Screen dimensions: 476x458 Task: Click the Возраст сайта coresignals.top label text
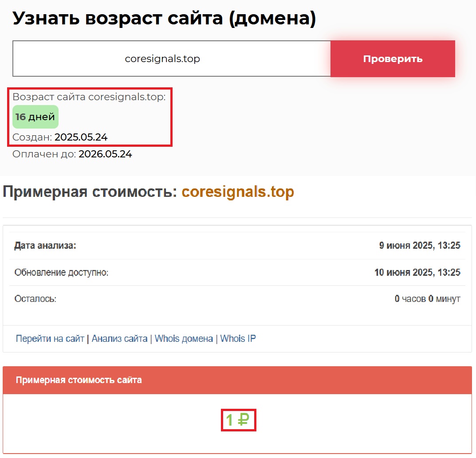pyautogui.click(x=89, y=97)
